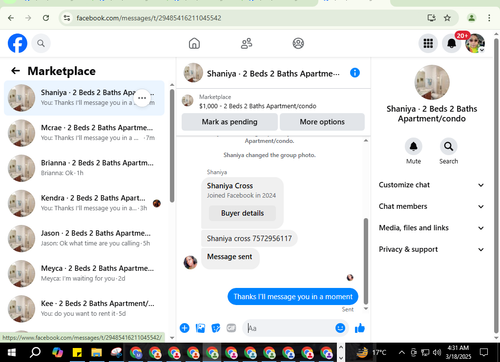Open the group photo thumbnail in right panel
500x362 pixels.
[432, 82]
